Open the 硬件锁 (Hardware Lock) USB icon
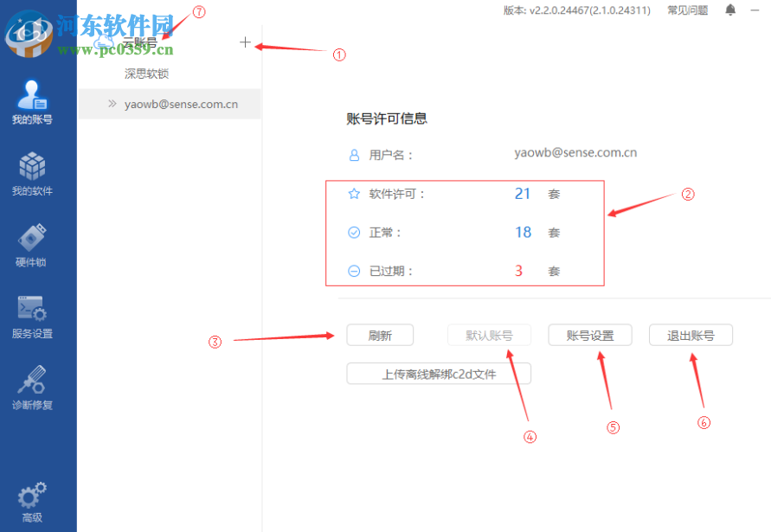The image size is (771, 532). tap(35, 240)
